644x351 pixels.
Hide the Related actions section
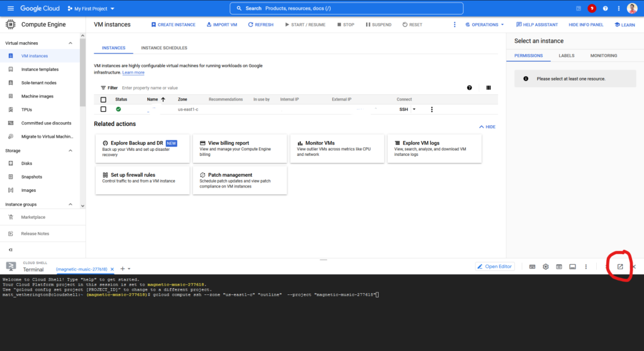point(487,127)
